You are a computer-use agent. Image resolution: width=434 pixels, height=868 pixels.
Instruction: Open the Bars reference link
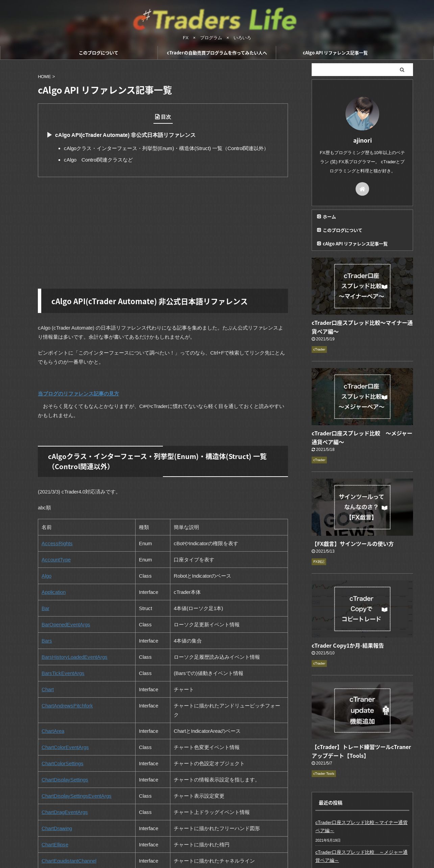47,641
